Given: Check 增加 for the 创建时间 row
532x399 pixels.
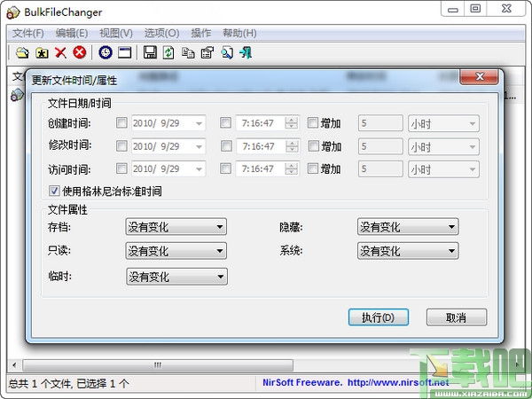Looking at the screenshot, I should pos(312,122).
